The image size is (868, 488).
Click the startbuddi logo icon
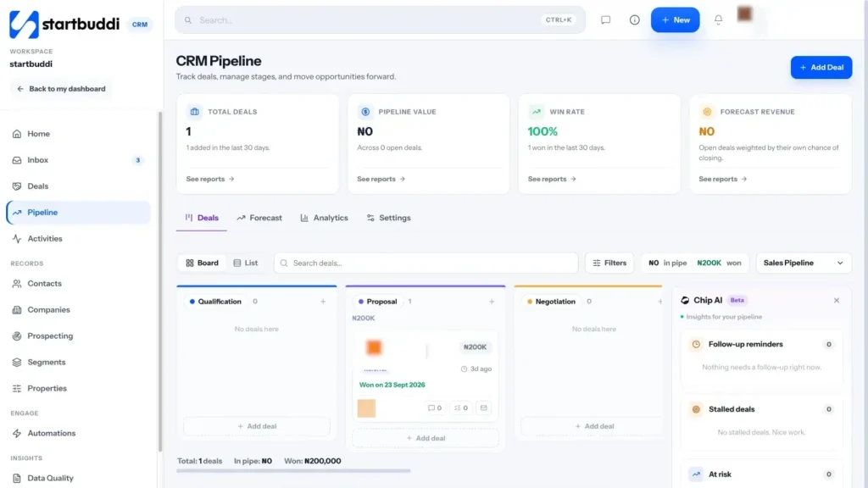click(x=24, y=25)
